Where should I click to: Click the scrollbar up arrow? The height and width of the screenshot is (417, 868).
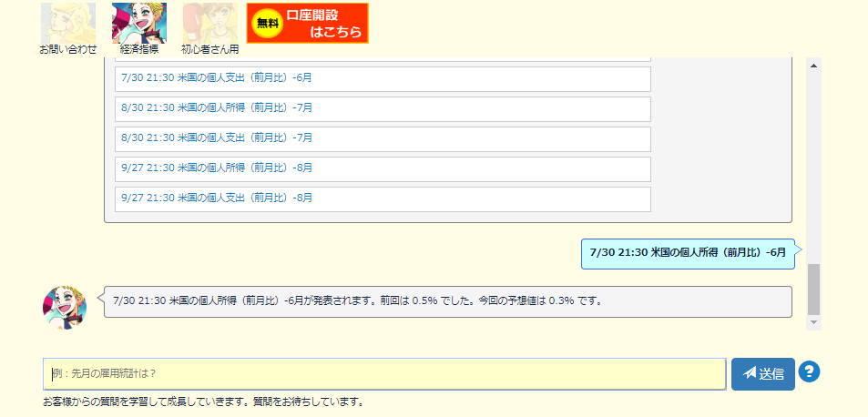[x=813, y=65]
